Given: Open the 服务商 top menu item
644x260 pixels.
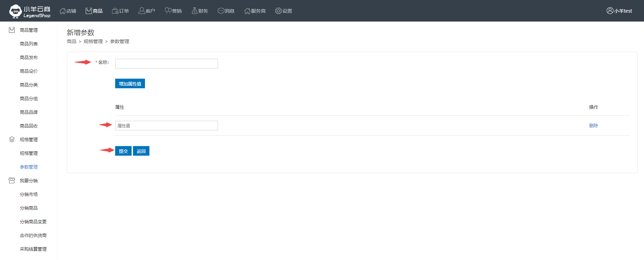Looking at the screenshot, I should pyautogui.click(x=255, y=11).
